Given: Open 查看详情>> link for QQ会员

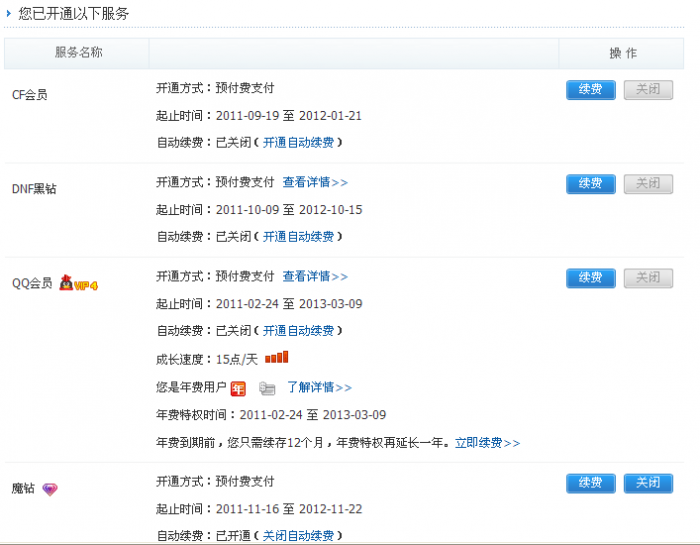Looking at the screenshot, I should click(x=315, y=276).
